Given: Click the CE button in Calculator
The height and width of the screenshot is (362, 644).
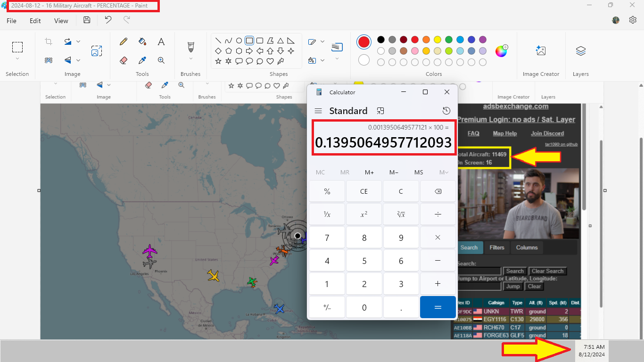Looking at the screenshot, I should [x=364, y=191].
